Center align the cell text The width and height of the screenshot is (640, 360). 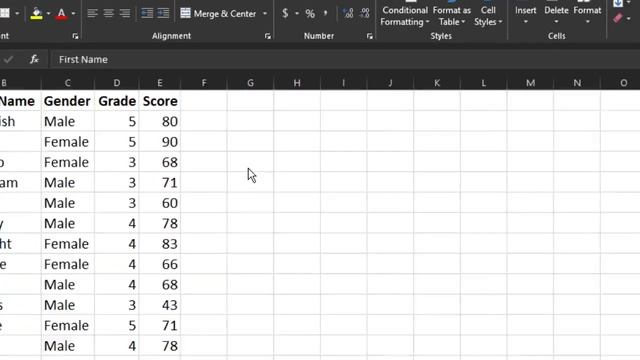(108, 13)
